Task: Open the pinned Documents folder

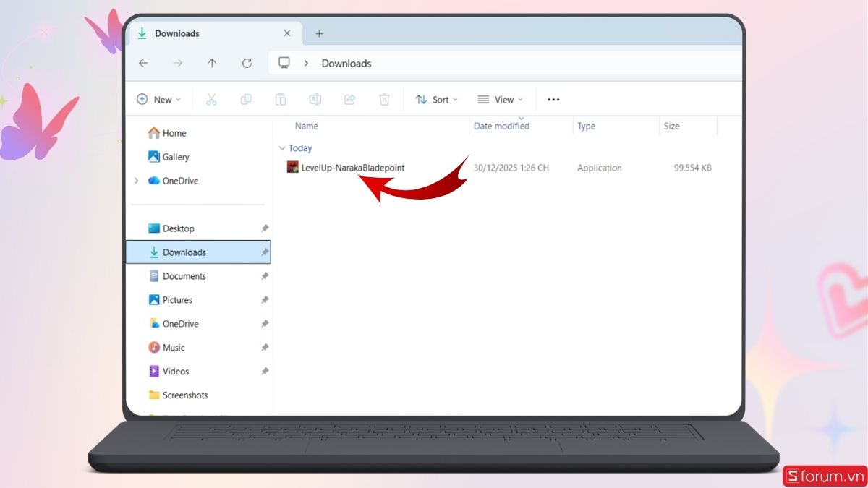Action: (x=184, y=276)
